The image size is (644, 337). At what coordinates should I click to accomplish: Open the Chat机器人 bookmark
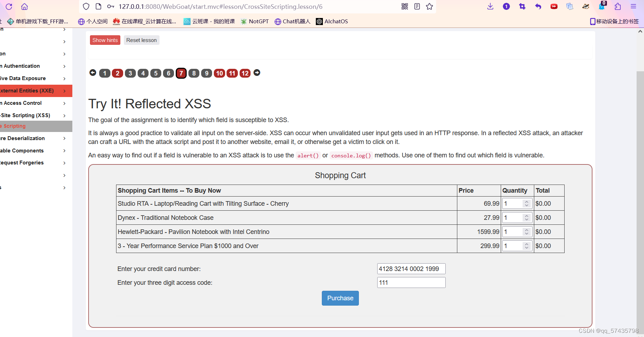[293, 22]
